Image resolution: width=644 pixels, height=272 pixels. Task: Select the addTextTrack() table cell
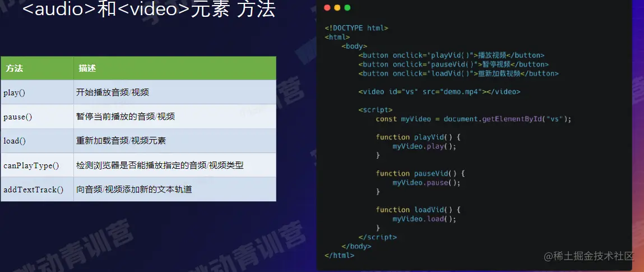point(38,190)
